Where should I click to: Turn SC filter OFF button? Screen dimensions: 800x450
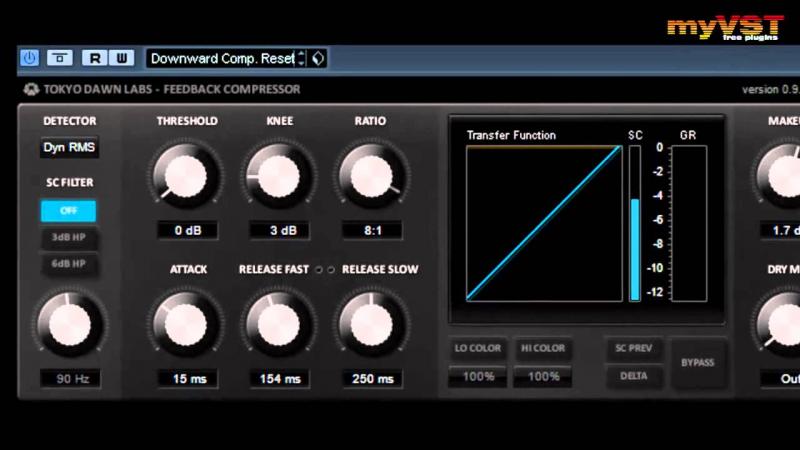[68, 210]
